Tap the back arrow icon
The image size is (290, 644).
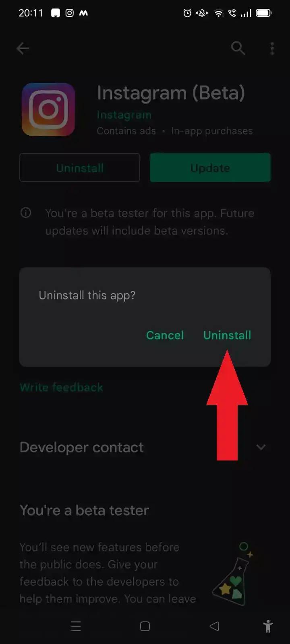click(x=23, y=49)
